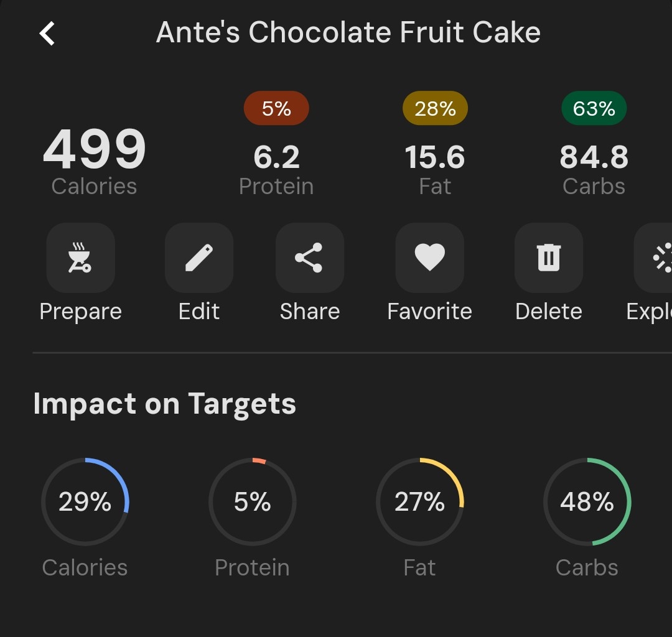Tap the back arrow icon
This screenshot has height=637, width=672.
click(x=47, y=34)
